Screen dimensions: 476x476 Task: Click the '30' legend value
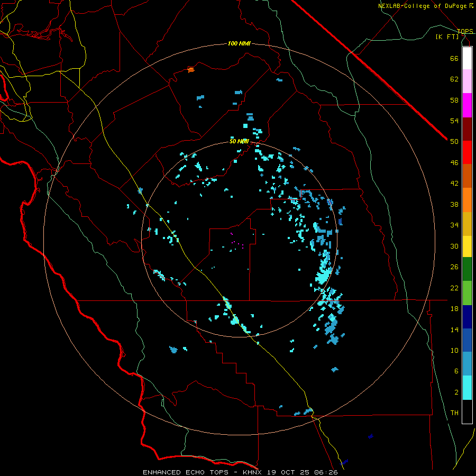pos(454,246)
